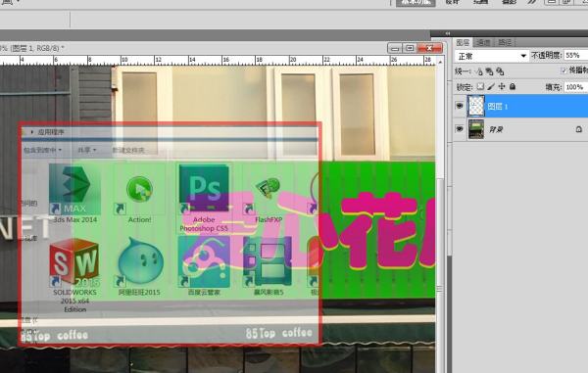This screenshot has height=373, width=588.
Task: Click the unify layer visibility icon
Action: (489, 71)
